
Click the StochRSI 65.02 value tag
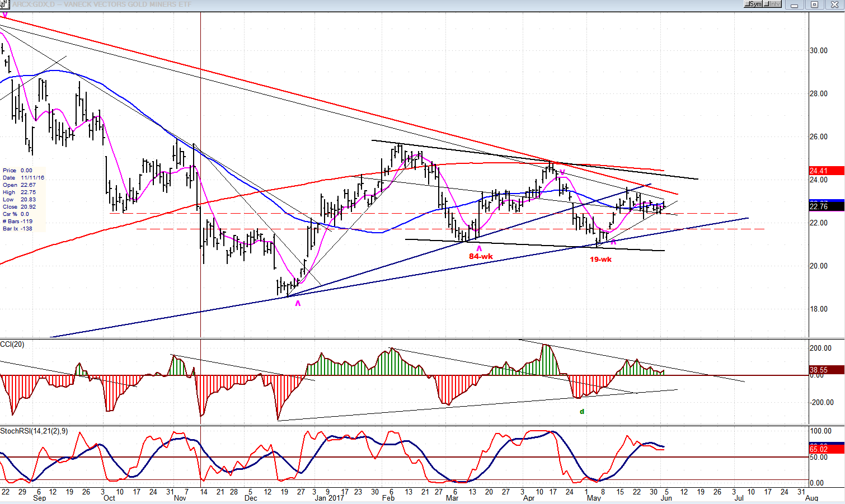(x=826, y=449)
